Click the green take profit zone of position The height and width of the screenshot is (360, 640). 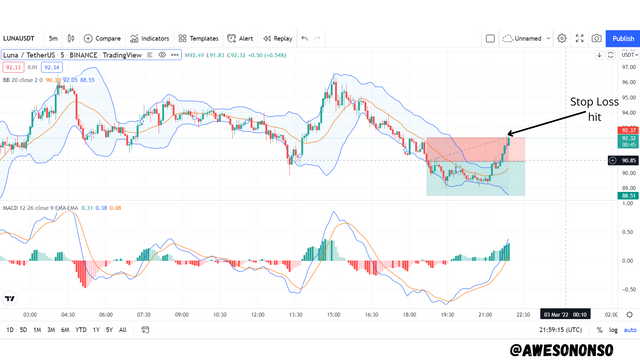tap(476, 178)
